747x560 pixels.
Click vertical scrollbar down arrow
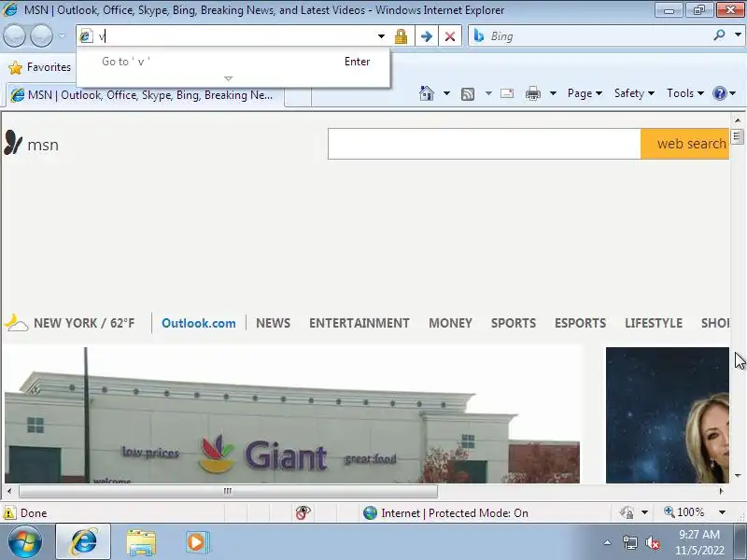point(738,475)
